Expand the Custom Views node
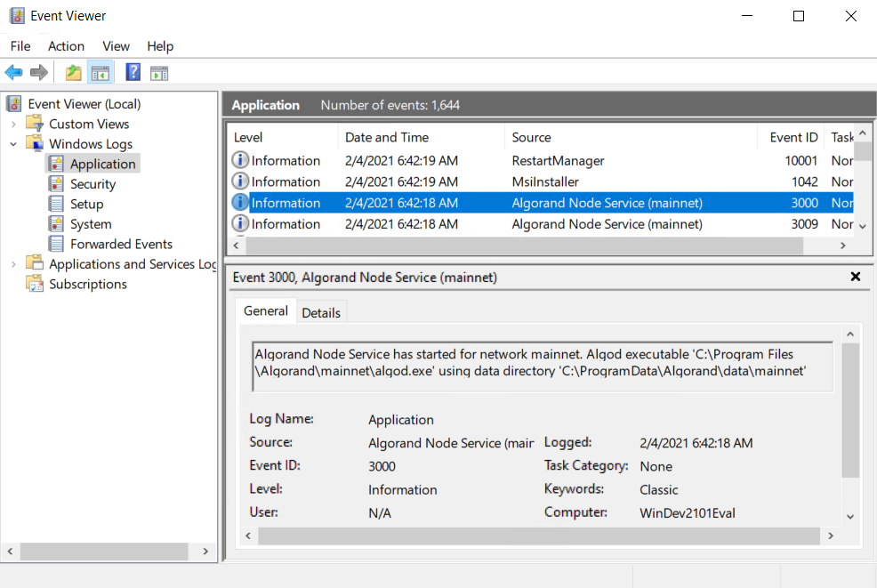Image resolution: width=877 pixels, height=588 pixels. click(13, 124)
